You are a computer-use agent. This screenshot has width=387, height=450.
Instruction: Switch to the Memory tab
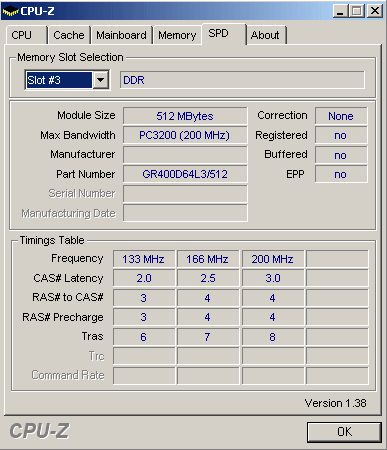pos(177,35)
